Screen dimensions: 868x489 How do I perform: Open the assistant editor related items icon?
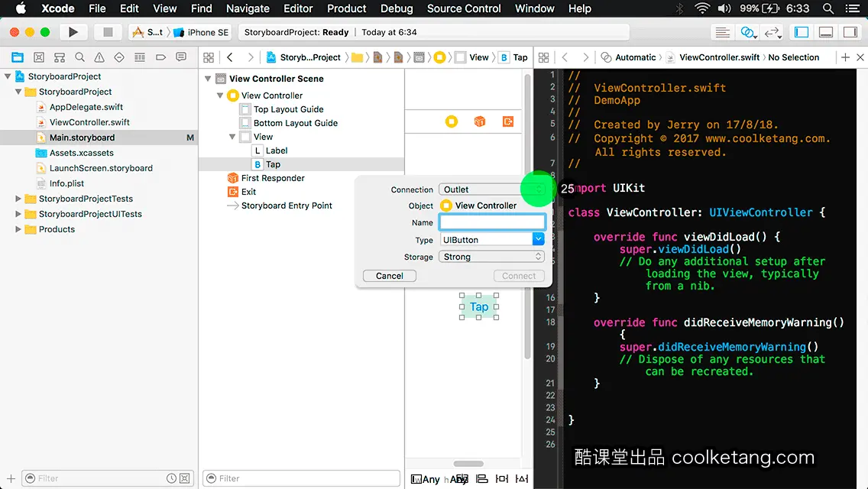(x=543, y=57)
